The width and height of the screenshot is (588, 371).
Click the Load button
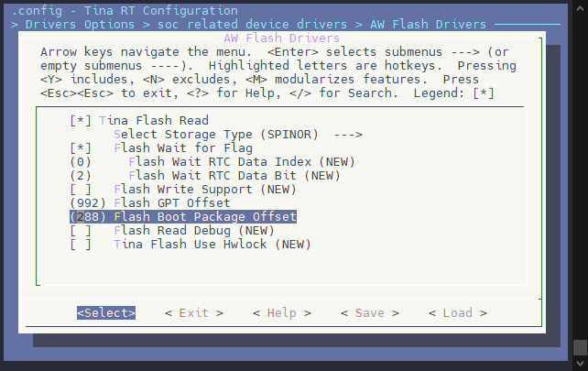(458, 313)
